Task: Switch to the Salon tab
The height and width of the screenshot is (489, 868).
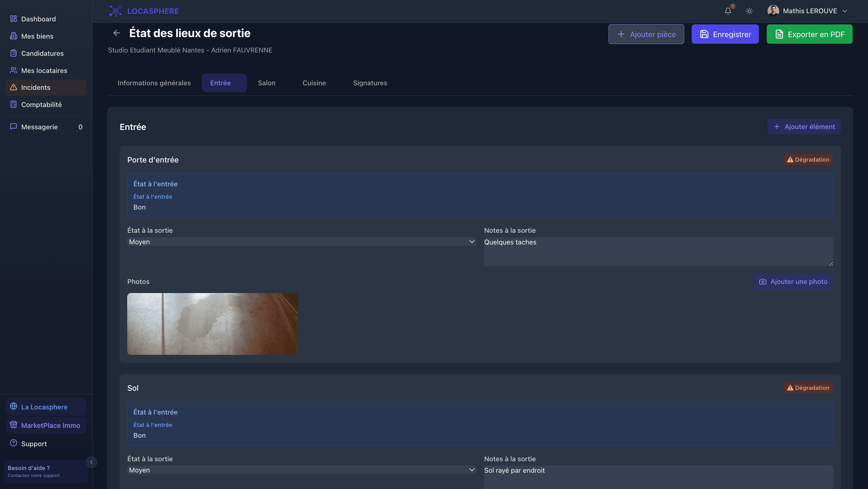Action: coord(266,83)
